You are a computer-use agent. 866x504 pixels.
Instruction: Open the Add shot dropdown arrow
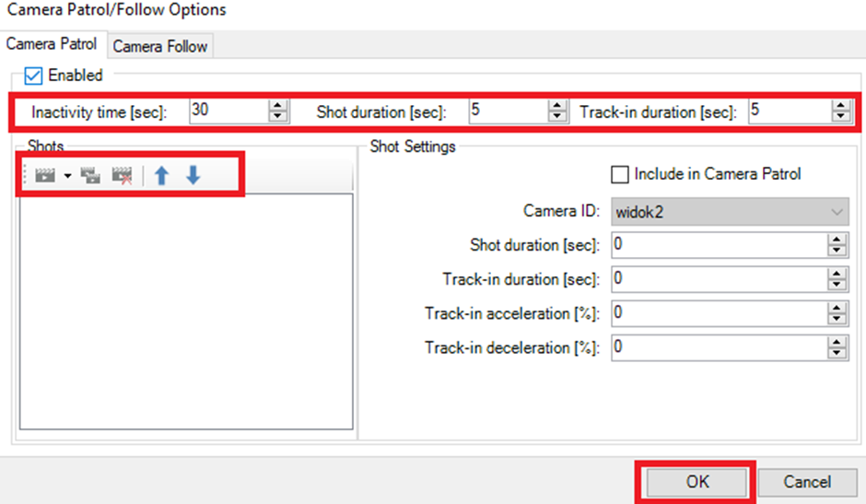pyautogui.click(x=67, y=176)
